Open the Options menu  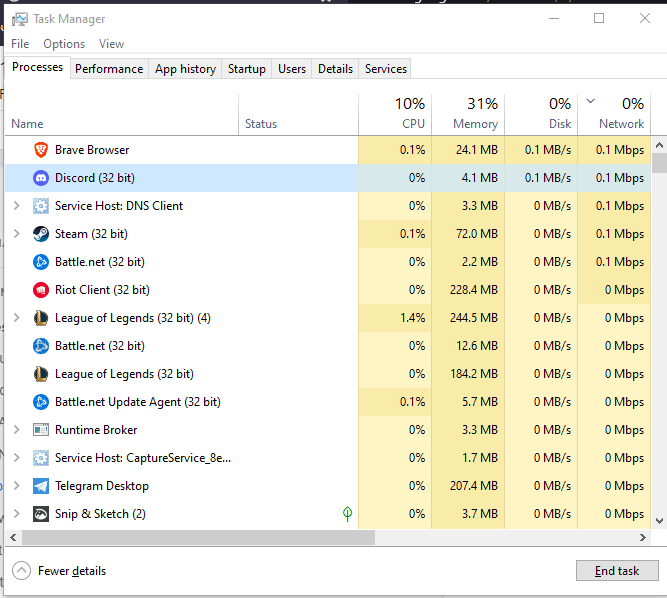(x=64, y=44)
